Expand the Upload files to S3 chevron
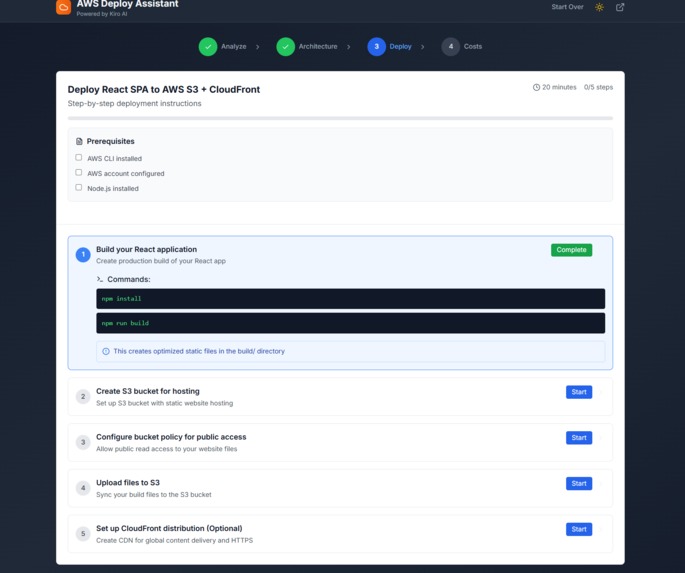This screenshot has width=685, height=573. [x=602, y=483]
